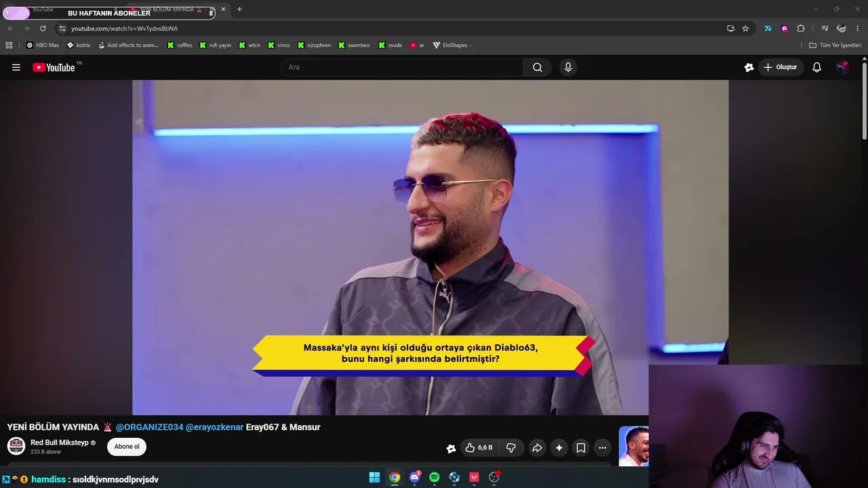Open Tüm Yer İşaretleri bookmarks folder

pos(835,45)
